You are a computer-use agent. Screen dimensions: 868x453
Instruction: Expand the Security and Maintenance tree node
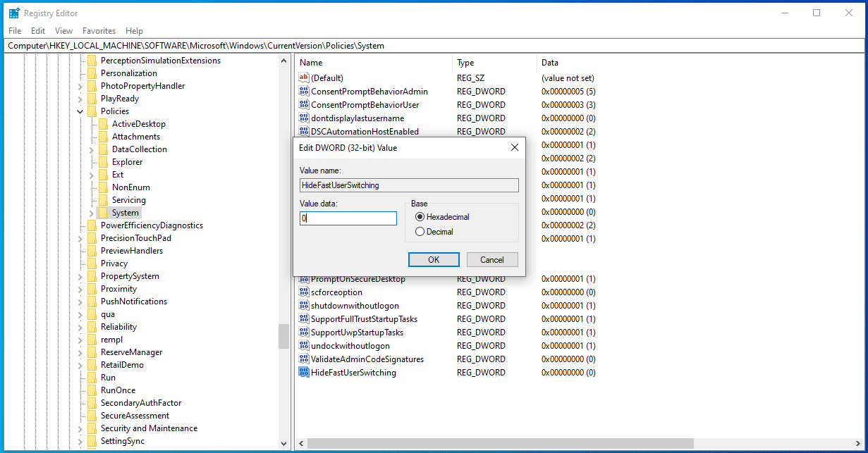pos(80,428)
